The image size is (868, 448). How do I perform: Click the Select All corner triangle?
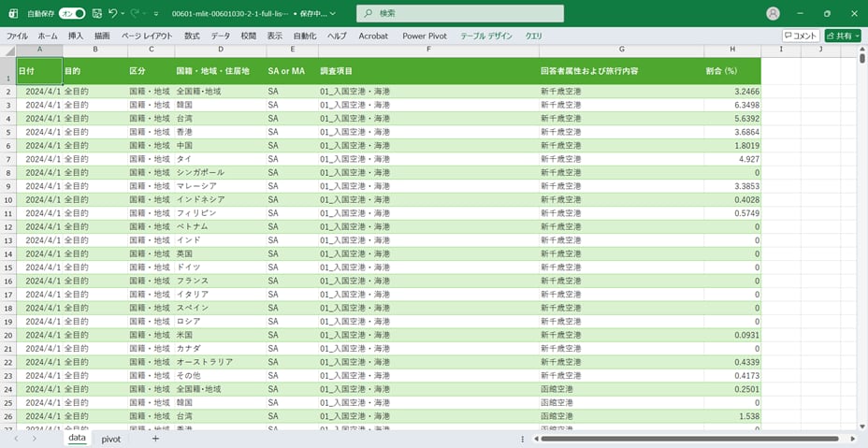tap(9, 50)
